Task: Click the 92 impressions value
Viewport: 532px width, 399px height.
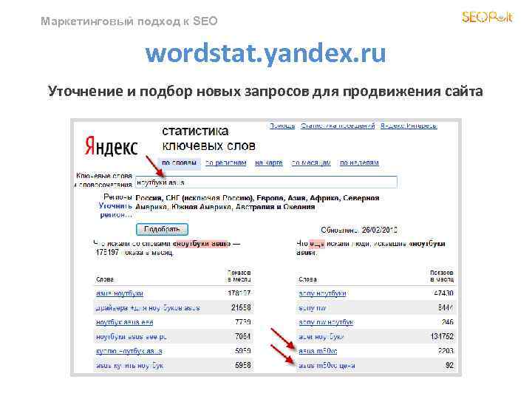Action: point(449,366)
